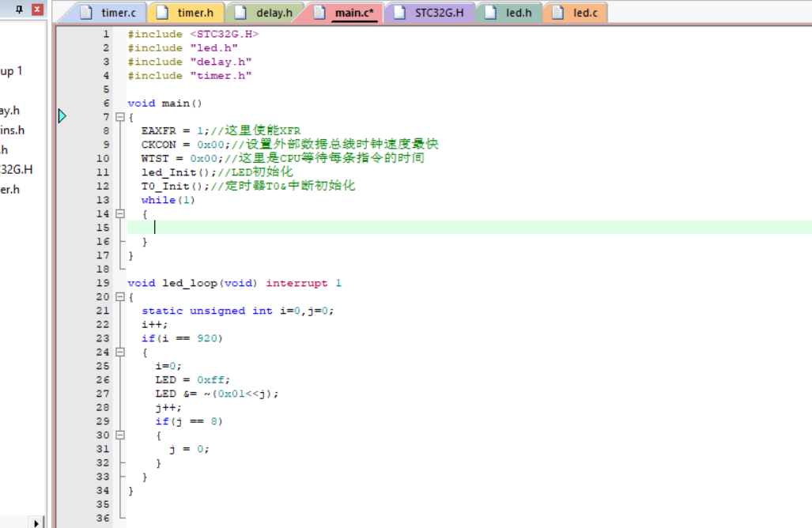Image resolution: width=812 pixels, height=528 pixels.
Task: Click on 'LED = 0xff;' statement
Action: coord(193,379)
